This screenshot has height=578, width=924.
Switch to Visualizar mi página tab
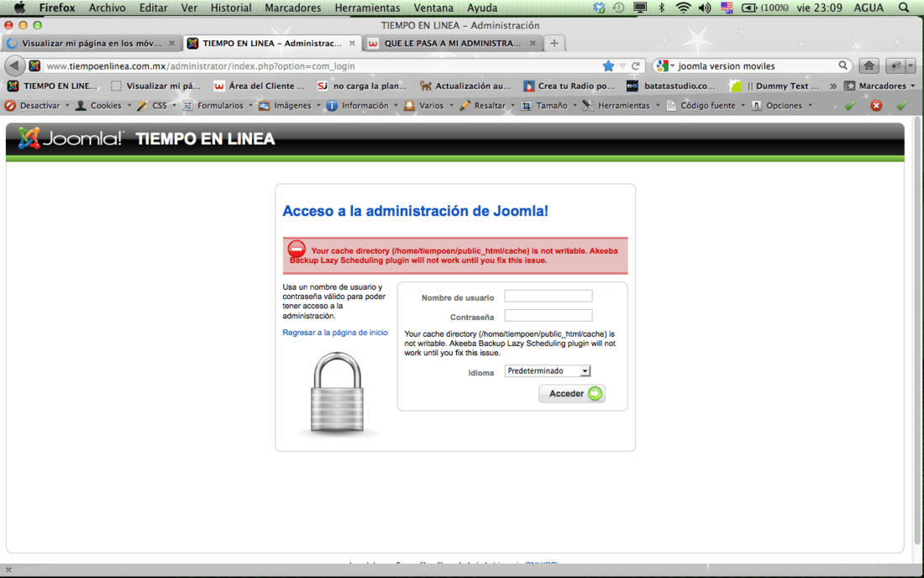tap(92, 43)
